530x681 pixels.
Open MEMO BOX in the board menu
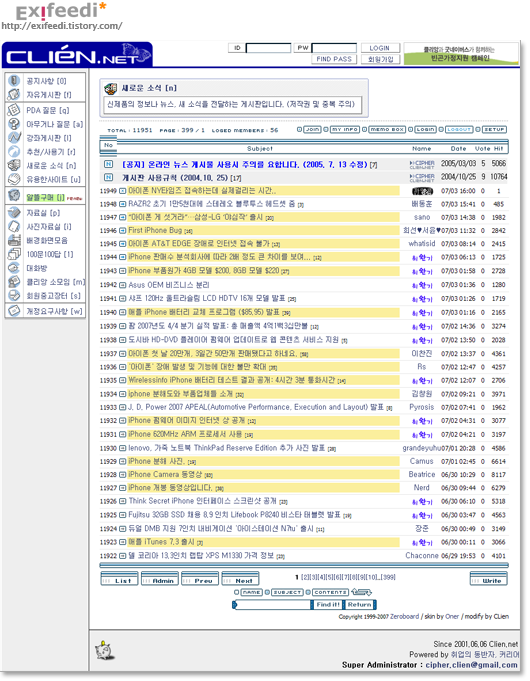point(387,129)
